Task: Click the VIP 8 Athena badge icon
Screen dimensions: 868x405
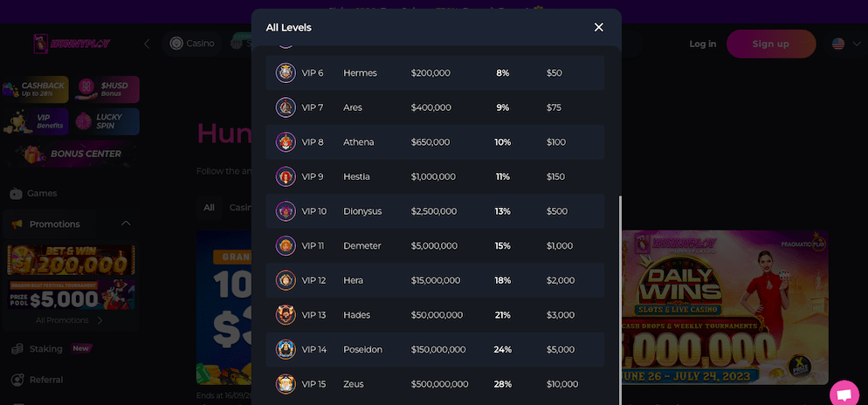Action: [286, 142]
